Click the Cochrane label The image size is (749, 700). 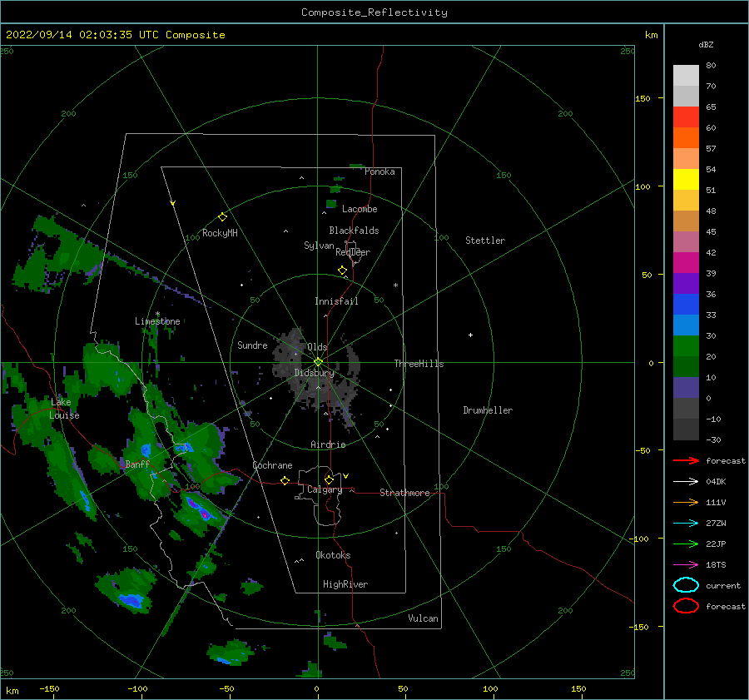click(272, 465)
